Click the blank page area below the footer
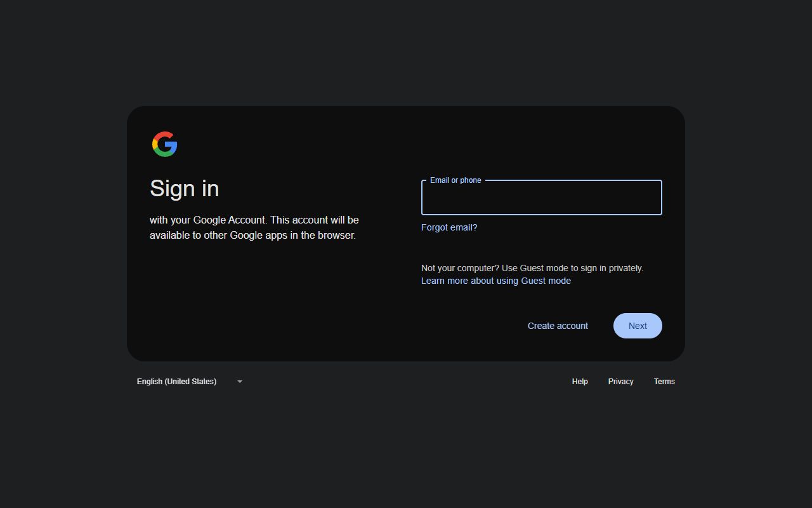The width and height of the screenshot is (812, 508). coord(406,451)
